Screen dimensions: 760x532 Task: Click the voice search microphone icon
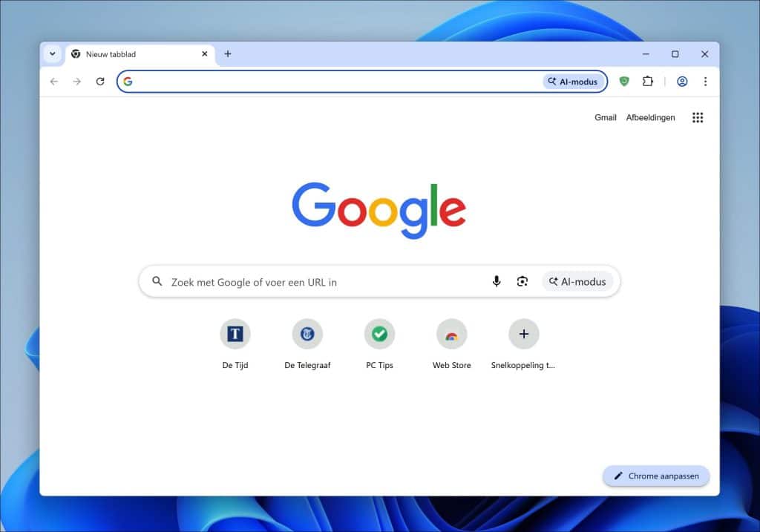tap(496, 281)
